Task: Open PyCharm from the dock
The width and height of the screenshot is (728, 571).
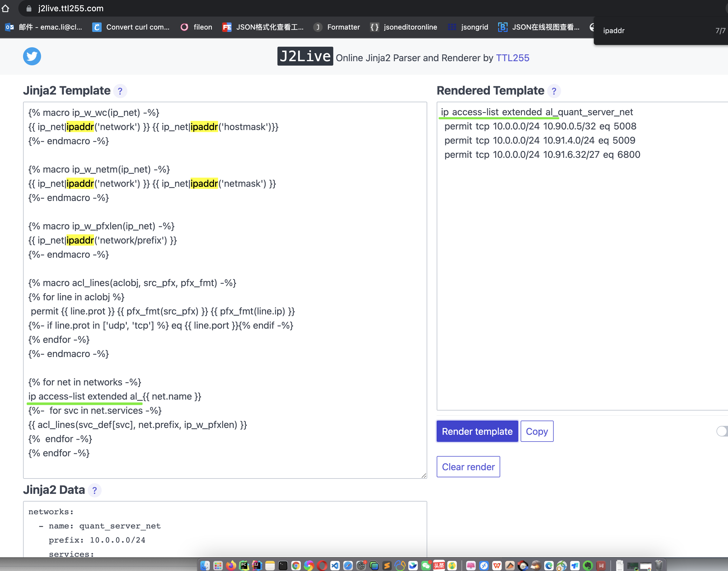Action: tap(244, 565)
